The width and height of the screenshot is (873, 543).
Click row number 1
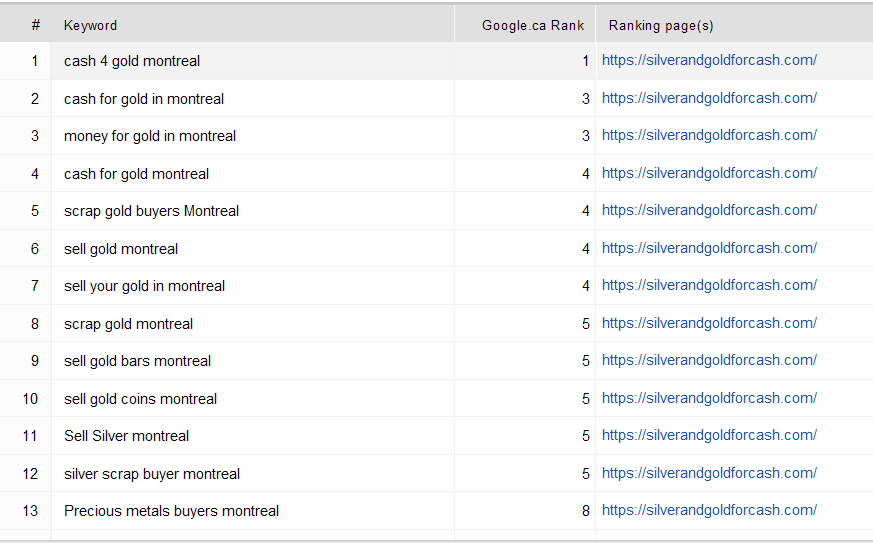tap(35, 61)
